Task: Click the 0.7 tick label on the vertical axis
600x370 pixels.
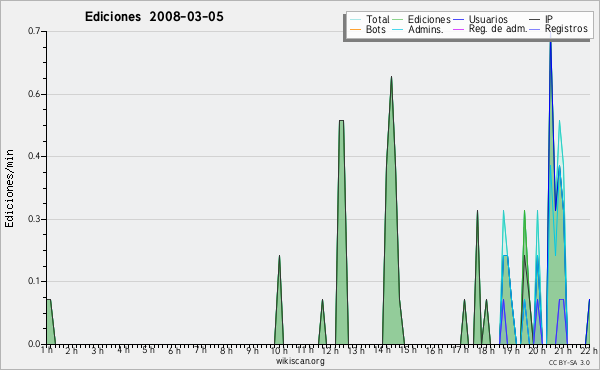Action: (x=34, y=31)
